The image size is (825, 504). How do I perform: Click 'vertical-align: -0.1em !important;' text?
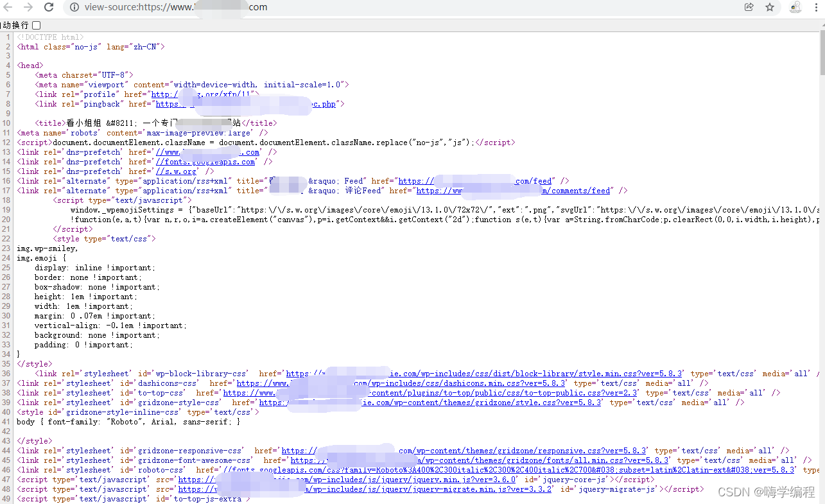tap(110, 326)
